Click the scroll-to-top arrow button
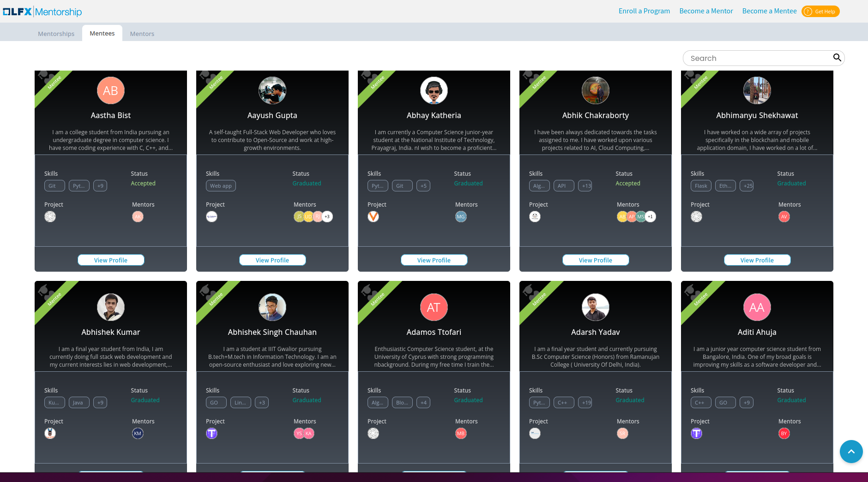The width and height of the screenshot is (868, 482). pyautogui.click(x=851, y=452)
